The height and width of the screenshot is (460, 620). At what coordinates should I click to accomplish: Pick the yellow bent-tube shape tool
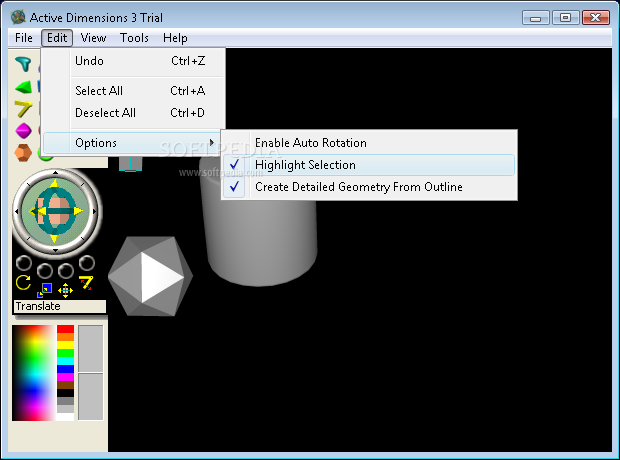[23, 109]
